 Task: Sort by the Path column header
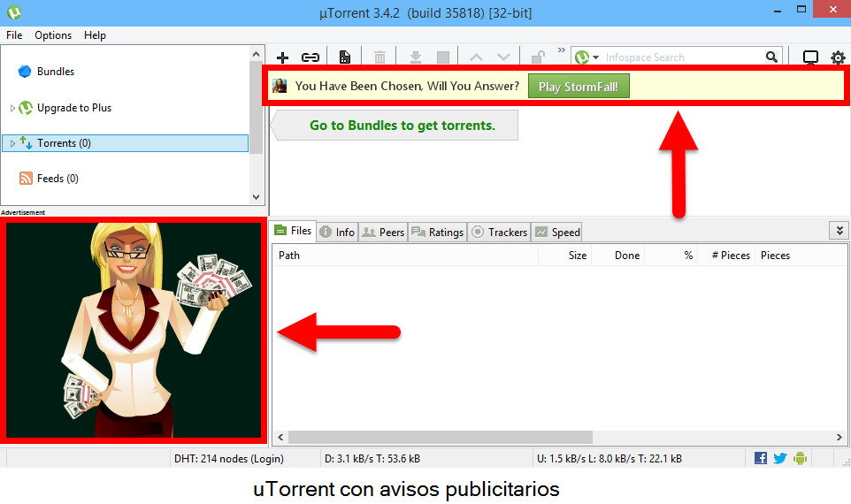(x=405, y=256)
